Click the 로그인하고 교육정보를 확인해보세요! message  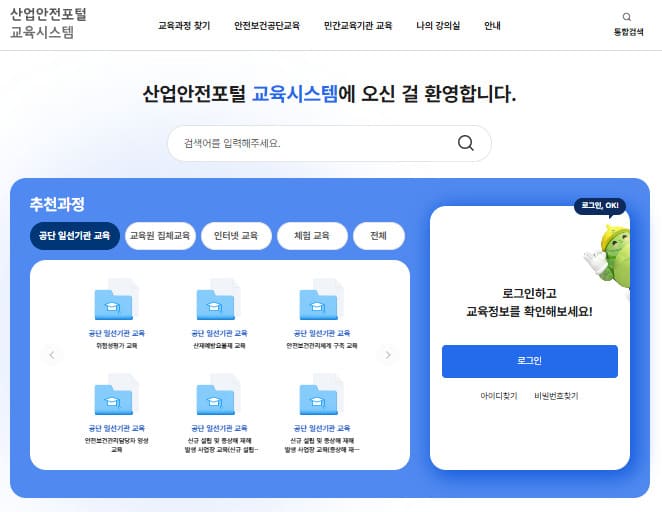529,302
